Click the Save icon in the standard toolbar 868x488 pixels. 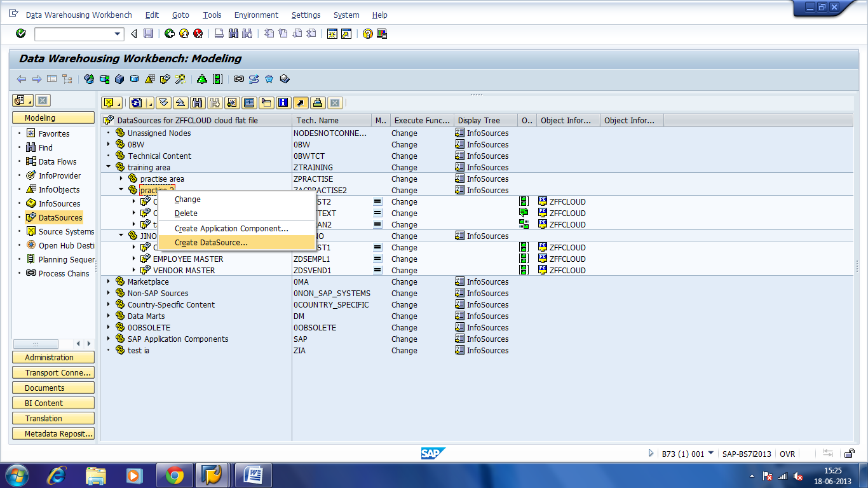tap(149, 34)
